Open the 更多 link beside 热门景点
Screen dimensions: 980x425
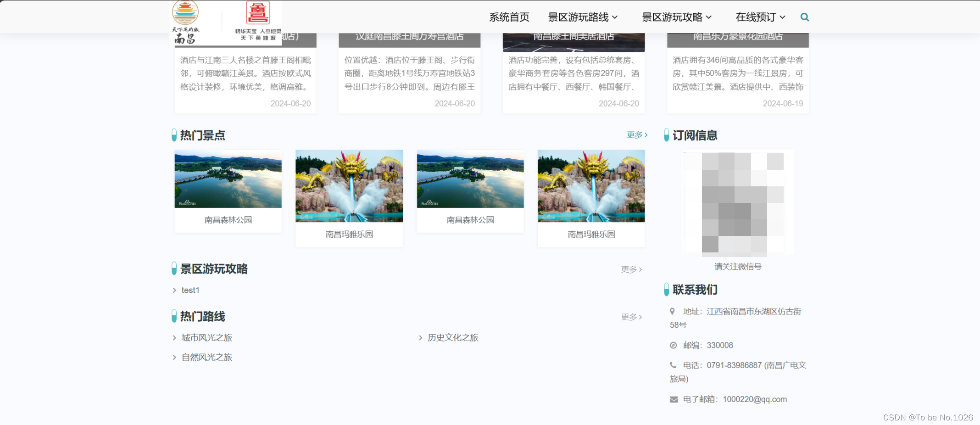[x=635, y=134]
